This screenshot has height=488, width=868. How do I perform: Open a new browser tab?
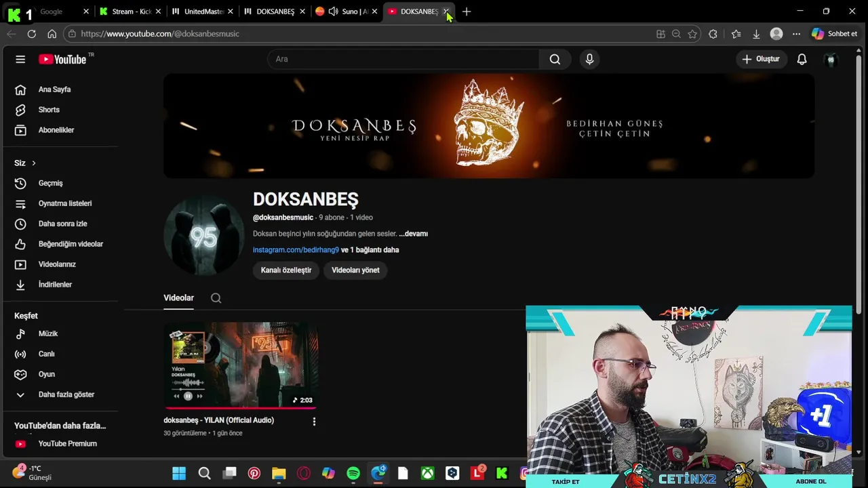[467, 12]
